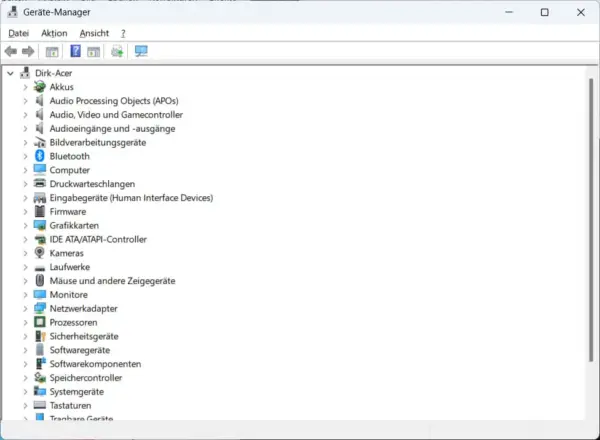Click the Laufwerke drive icon

tap(39, 267)
